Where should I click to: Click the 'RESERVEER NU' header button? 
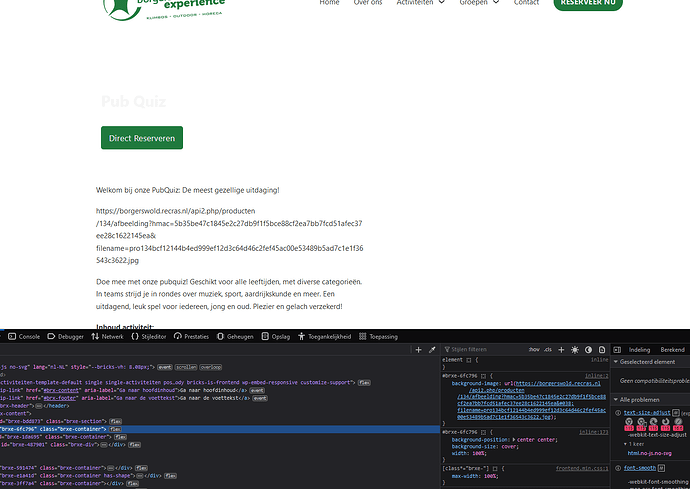[x=588, y=4]
